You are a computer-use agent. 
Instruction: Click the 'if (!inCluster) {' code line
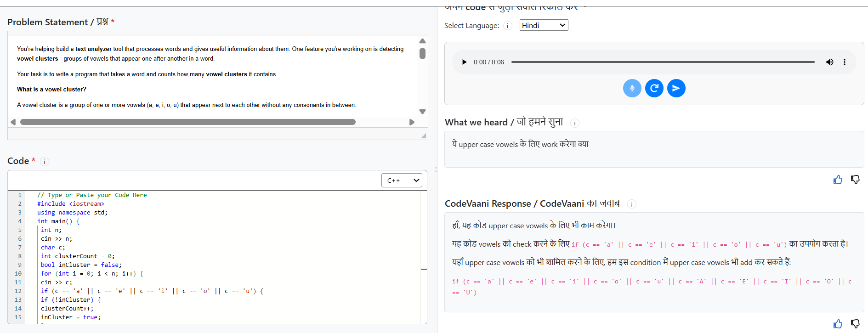pos(71,300)
